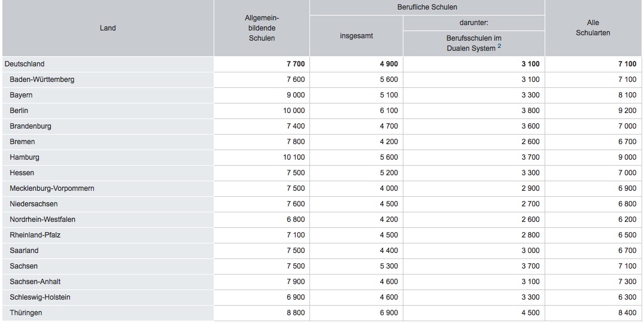Click the Hamburg row label

click(x=25, y=157)
